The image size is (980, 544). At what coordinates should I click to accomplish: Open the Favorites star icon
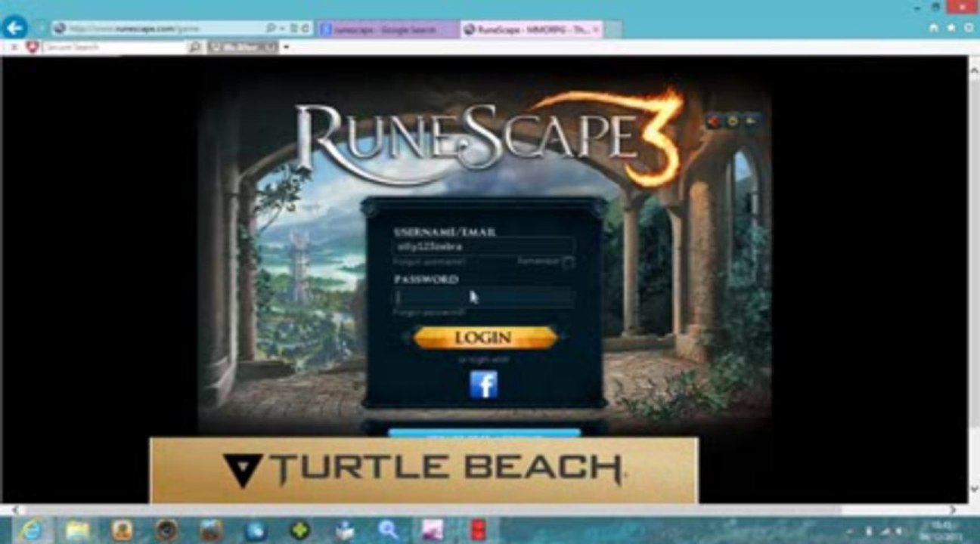[x=952, y=28]
